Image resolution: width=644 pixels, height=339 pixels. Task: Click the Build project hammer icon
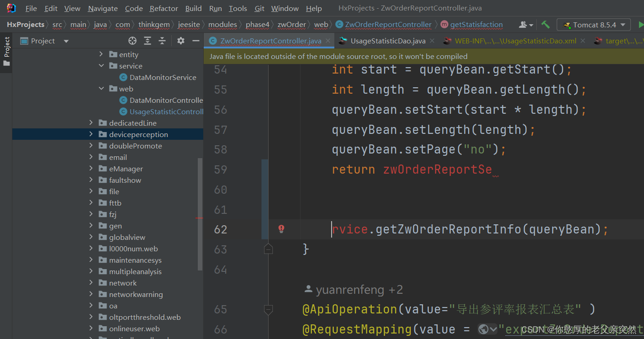pos(545,25)
